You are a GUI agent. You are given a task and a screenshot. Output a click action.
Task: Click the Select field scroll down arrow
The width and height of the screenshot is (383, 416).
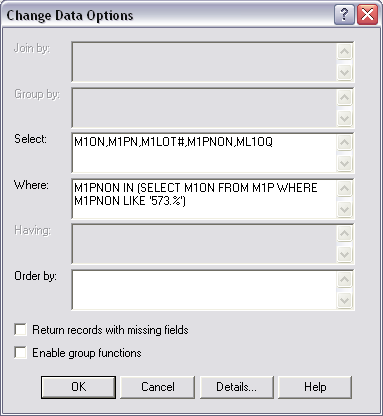point(345,163)
